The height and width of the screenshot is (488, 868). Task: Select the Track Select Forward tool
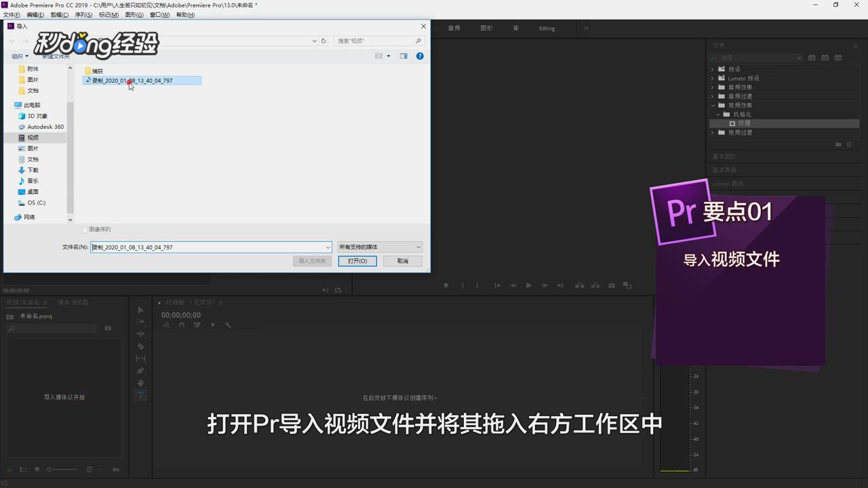tap(140, 322)
